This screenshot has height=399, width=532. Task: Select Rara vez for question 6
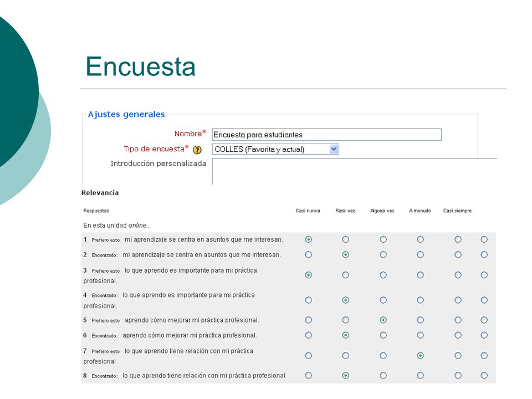click(345, 335)
